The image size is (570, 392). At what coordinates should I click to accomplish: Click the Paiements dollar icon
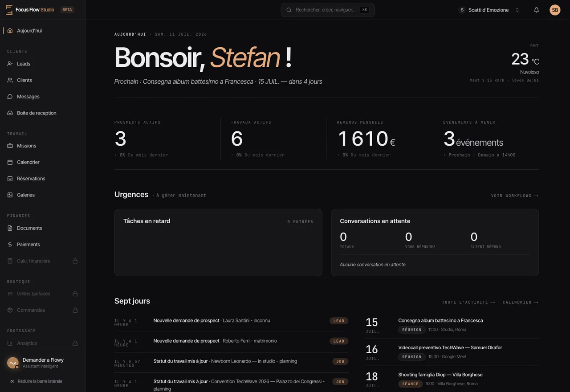pyautogui.click(x=10, y=245)
